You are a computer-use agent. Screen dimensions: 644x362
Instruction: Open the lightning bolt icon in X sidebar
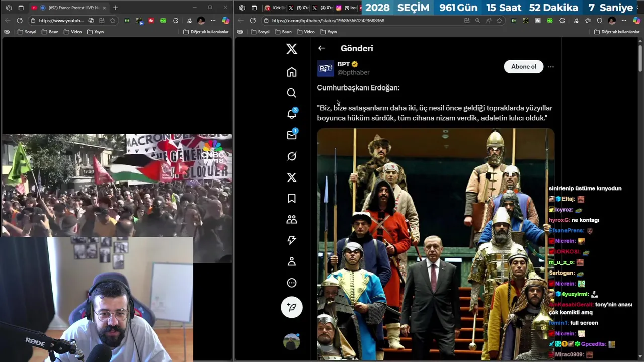[x=292, y=240]
